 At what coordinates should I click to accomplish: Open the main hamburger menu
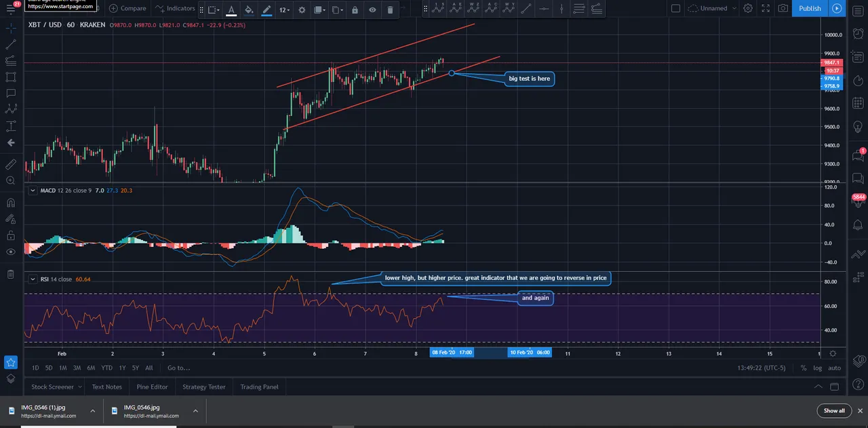10,9
